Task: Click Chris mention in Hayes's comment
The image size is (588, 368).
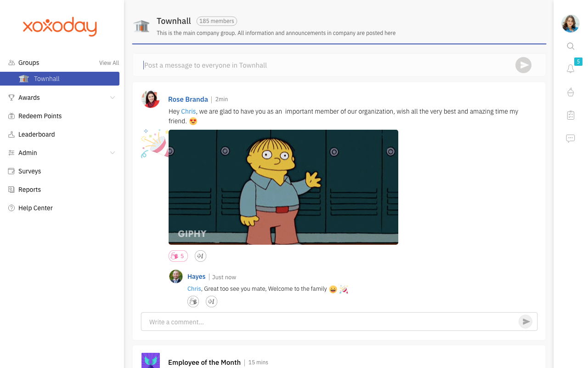Action: [x=194, y=289]
